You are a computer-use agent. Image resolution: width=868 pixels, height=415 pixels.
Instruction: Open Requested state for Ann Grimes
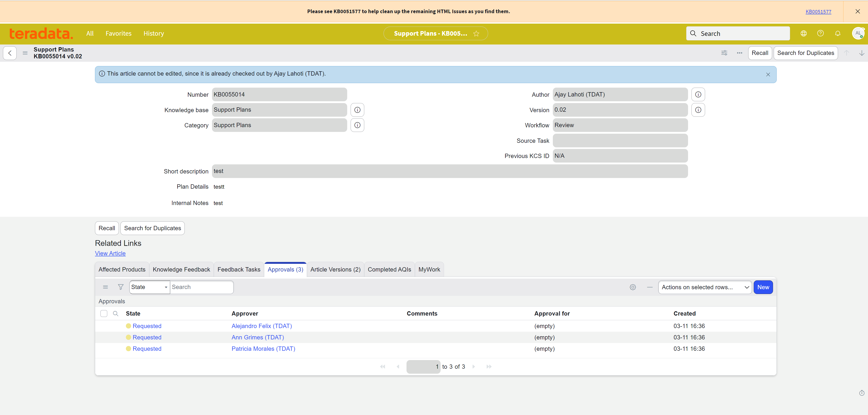click(147, 337)
